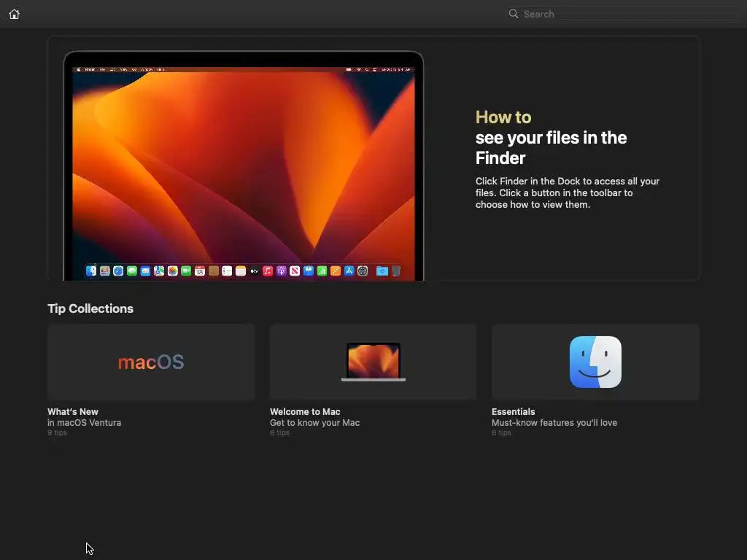The width and height of the screenshot is (747, 560).
Task: Go to the Tips home screen icon
Action: 15,15
